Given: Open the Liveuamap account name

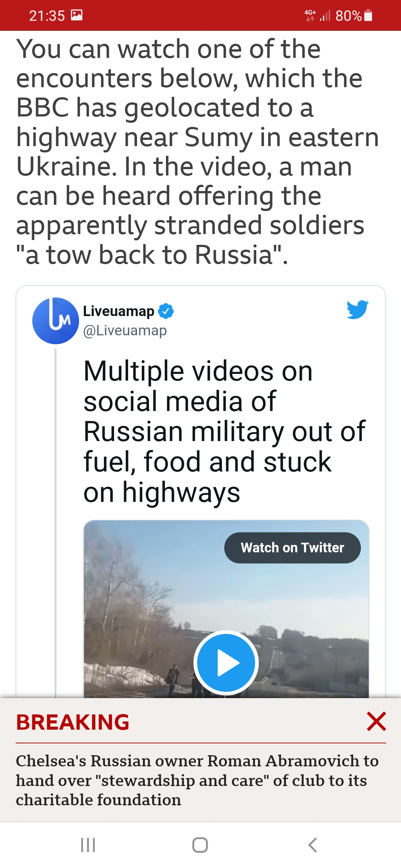Looking at the screenshot, I should pos(118,311).
